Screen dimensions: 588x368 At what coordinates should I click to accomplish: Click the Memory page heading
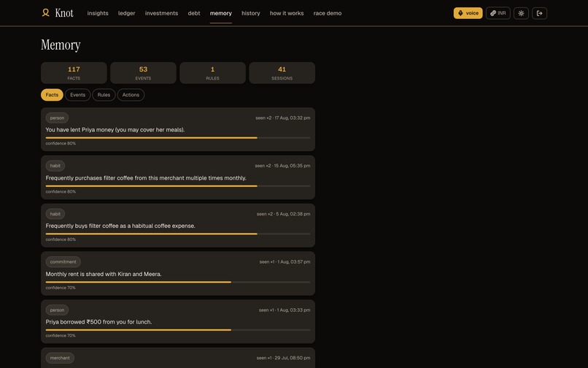tap(61, 45)
